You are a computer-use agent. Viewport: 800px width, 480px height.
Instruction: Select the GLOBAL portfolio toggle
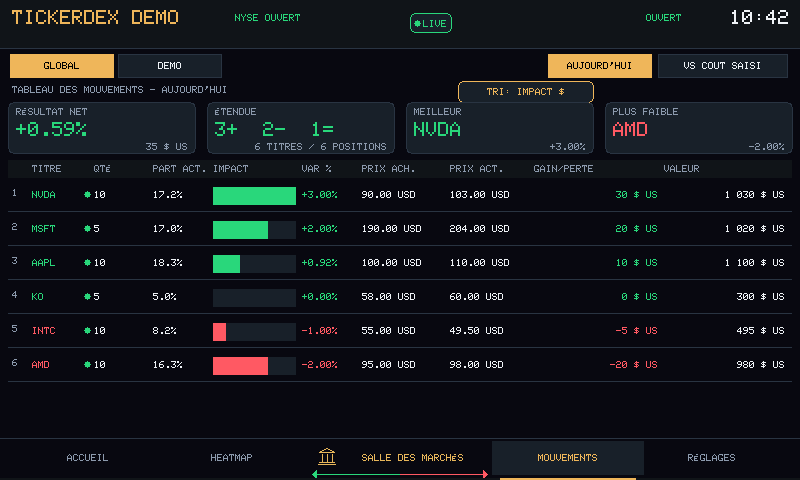[62, 66]
